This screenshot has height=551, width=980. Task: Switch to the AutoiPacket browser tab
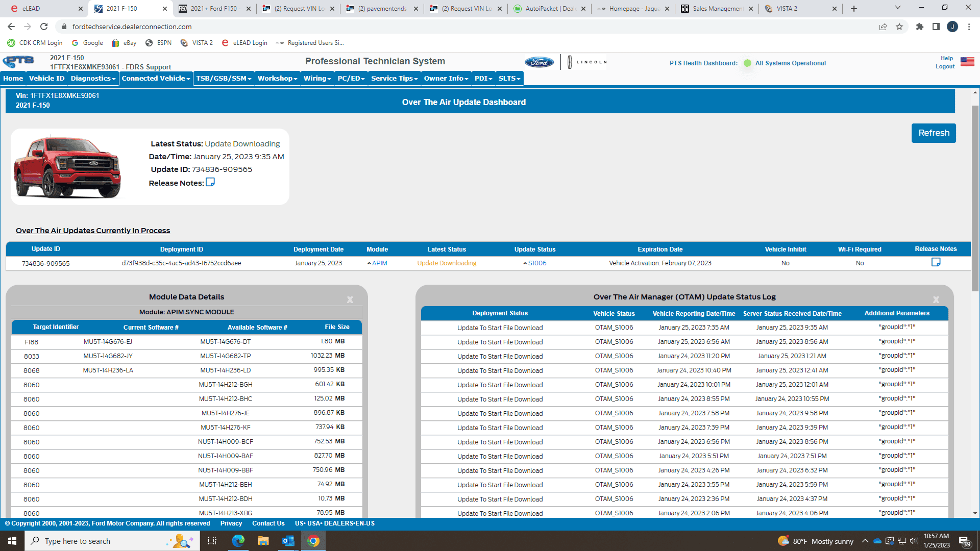(x=549, y=9)
